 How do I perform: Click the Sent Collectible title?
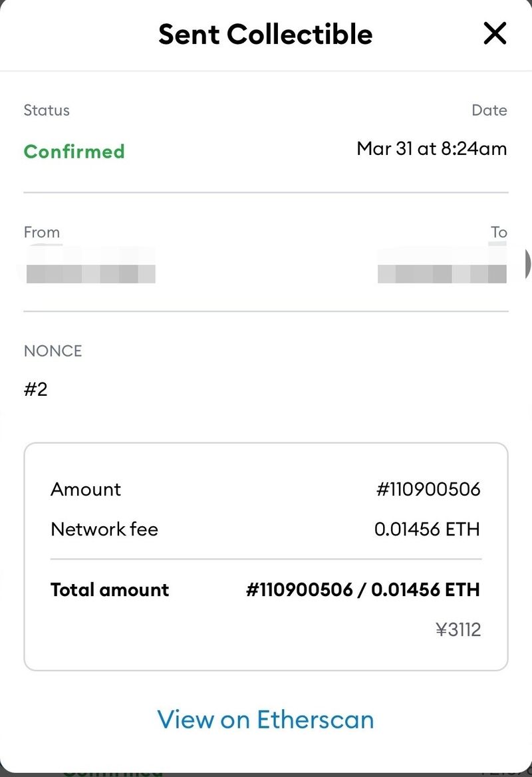(x=265, y=33)
